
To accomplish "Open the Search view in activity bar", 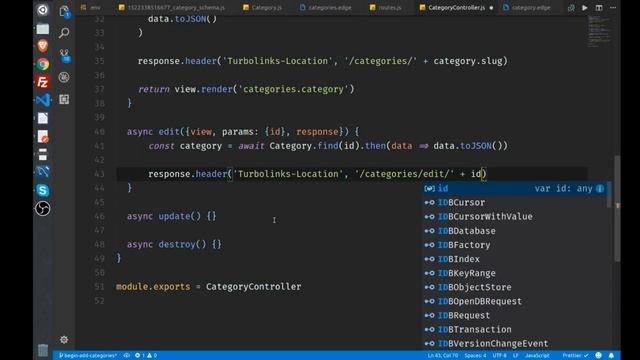I will click(x=64, y=33).
